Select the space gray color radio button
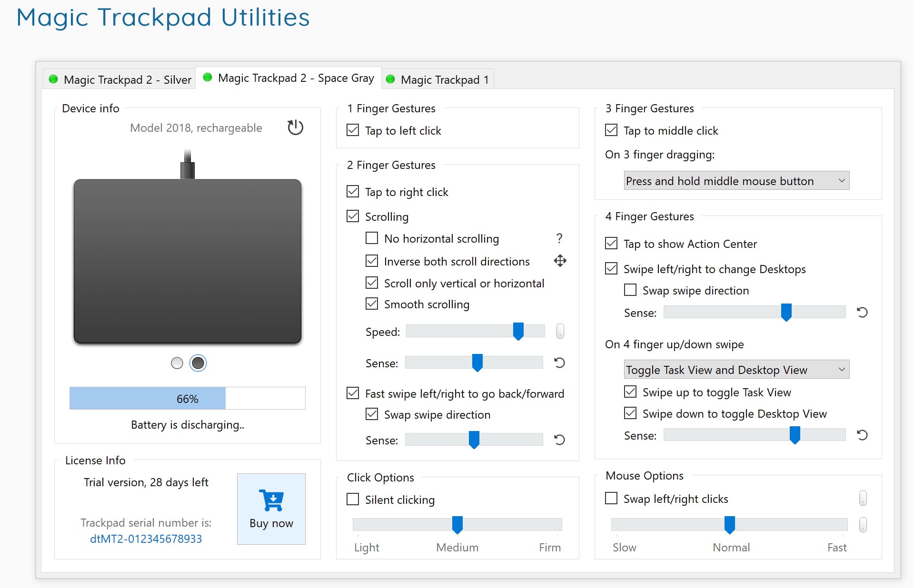 click(198, 363)
